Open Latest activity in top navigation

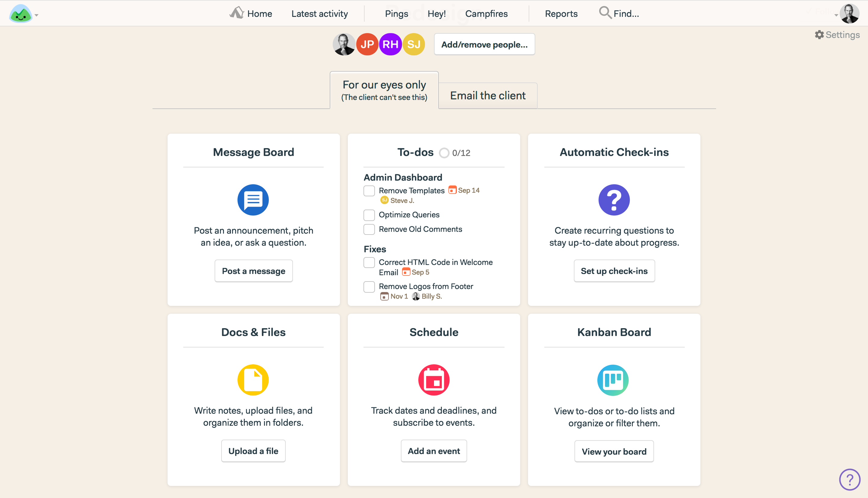click(319, 14)
